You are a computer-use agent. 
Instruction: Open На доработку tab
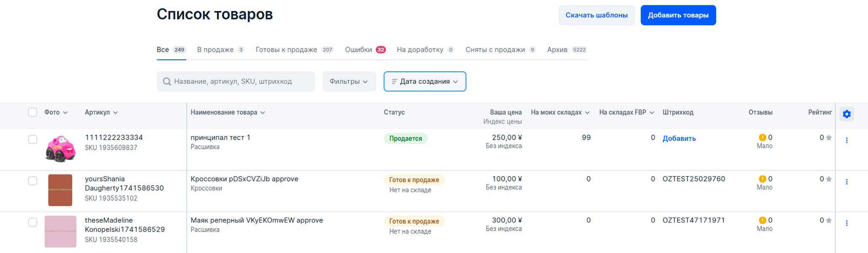tap(425, 50)
